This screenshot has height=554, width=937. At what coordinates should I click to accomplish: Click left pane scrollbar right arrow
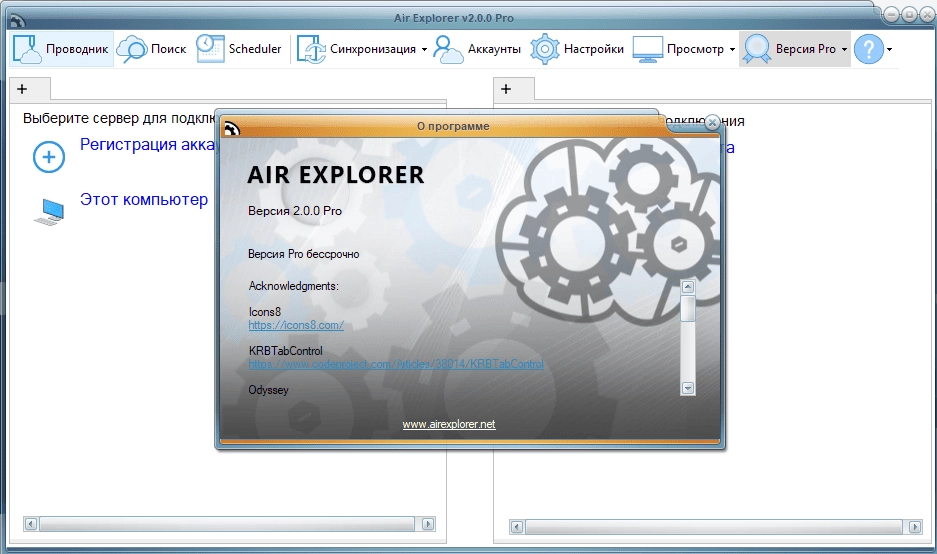[428, 524]
